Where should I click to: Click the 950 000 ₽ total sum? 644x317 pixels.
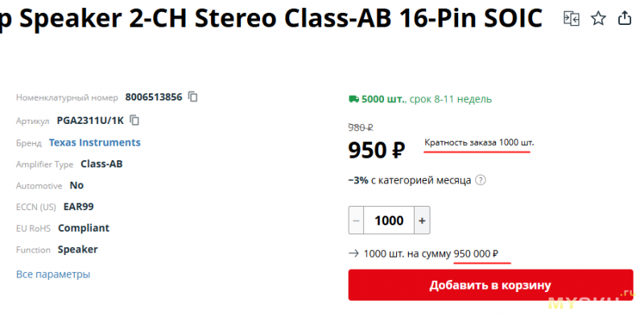point(476,253)
